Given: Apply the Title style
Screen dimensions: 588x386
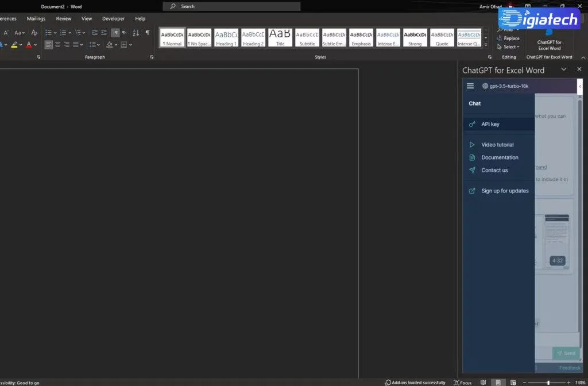Looking at the screenshot, I should tap(280, 37).
